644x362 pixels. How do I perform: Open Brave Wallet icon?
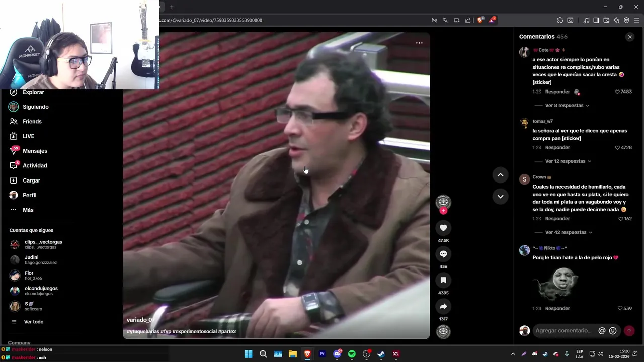click(606, 20)
